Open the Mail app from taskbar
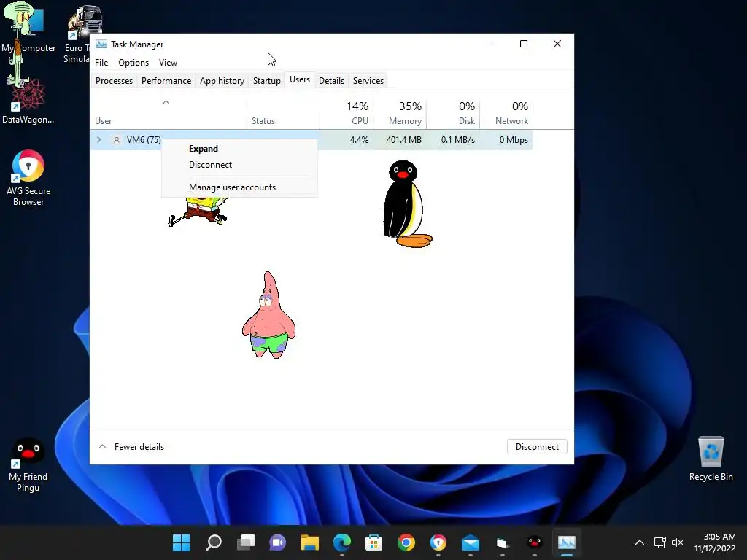 pos(471,542)
